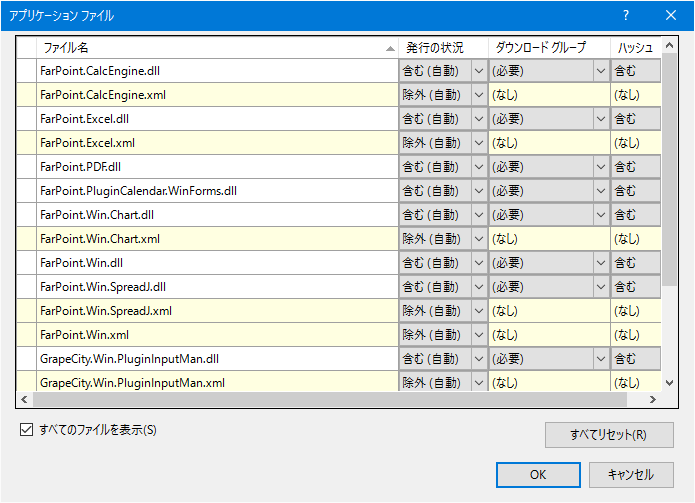Screen dimensions: 695x503
Task: Click the hash cell 含む for FarPoint.Win.SpreadJ.dll
Action: (636, 287)
